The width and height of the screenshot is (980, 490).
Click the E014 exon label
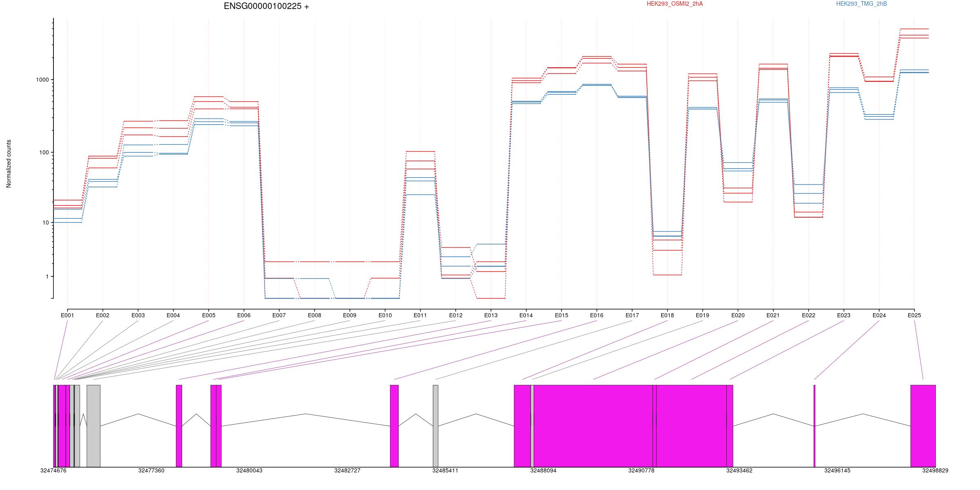[x=526, y=315]
